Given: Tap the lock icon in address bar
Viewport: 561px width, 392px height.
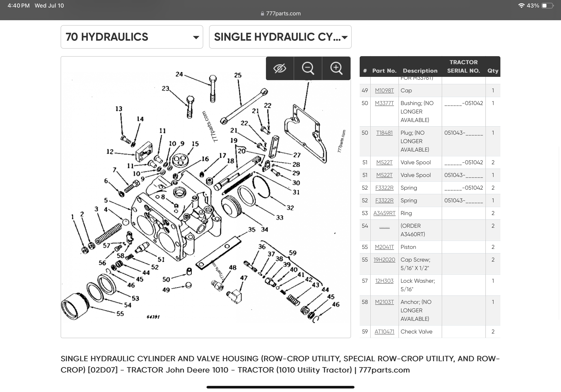Looking at the screenshot, I should pos(262,13).
